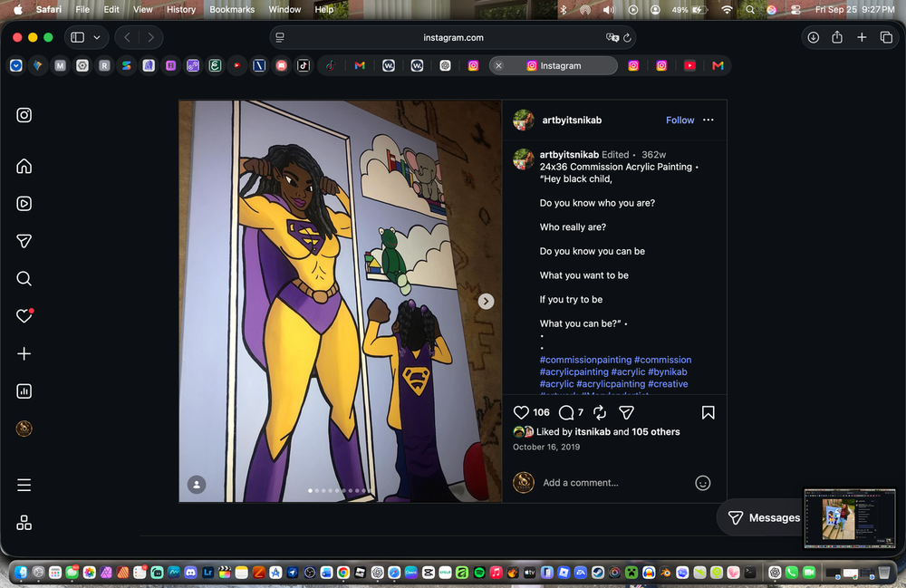This screenshot has height=588, width=906.
Task: Open emoji picker in comment box
Action: click(x=703, y=483)
